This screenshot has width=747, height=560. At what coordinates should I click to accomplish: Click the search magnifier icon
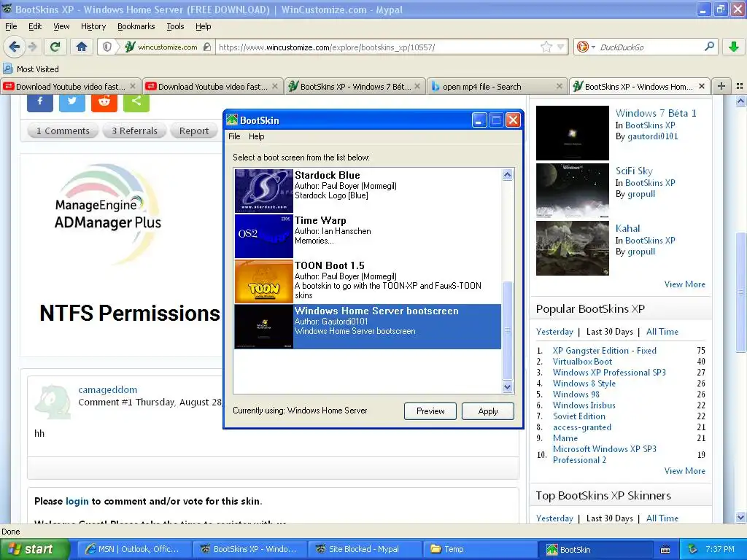pos(709,47)
